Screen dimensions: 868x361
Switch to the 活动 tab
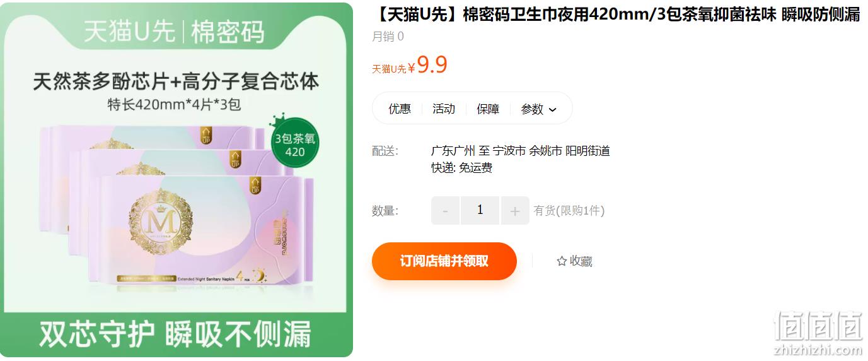point(443,109)
